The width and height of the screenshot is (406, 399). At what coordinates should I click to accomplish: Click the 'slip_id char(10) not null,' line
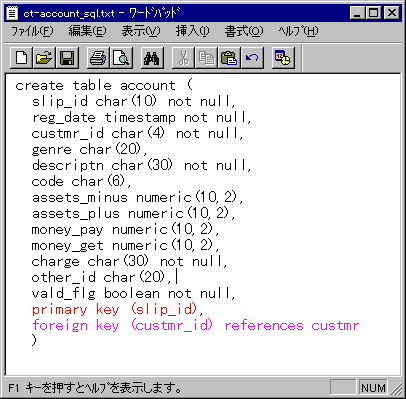pyautogui.click(x=133, y=101)
